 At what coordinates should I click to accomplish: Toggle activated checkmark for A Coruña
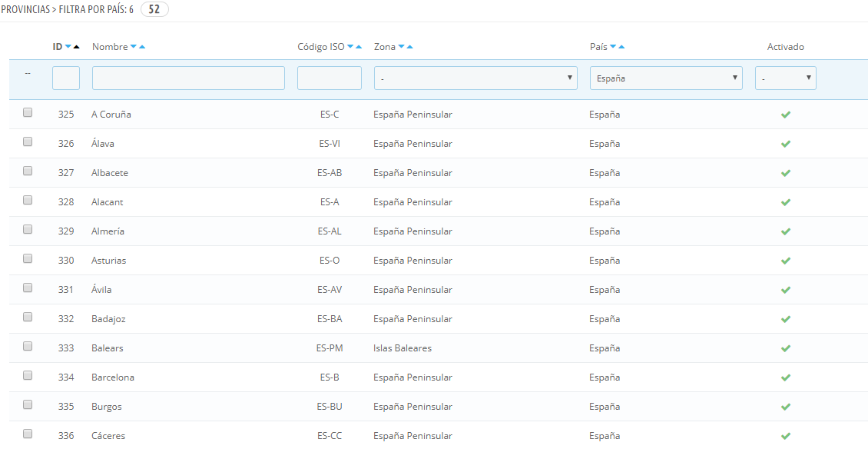tap(785, 115)
